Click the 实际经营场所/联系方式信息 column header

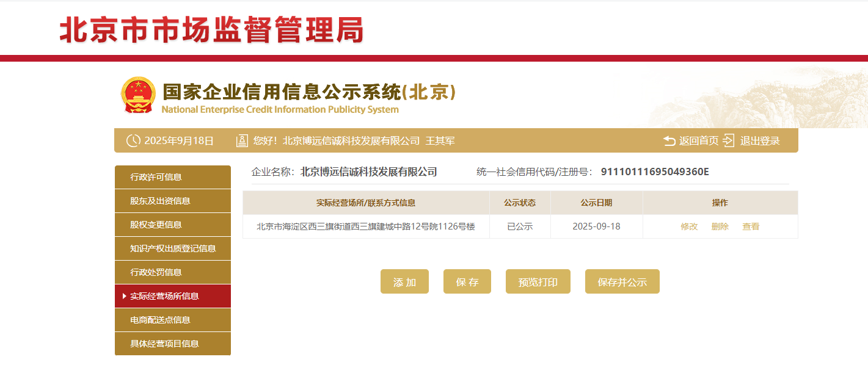[366, 203]
